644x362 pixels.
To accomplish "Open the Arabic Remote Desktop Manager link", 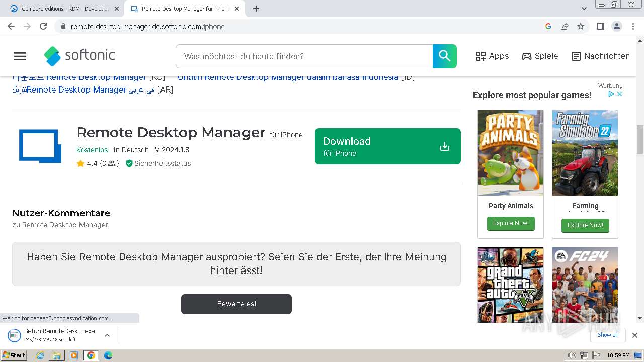I will coord(84,89).
